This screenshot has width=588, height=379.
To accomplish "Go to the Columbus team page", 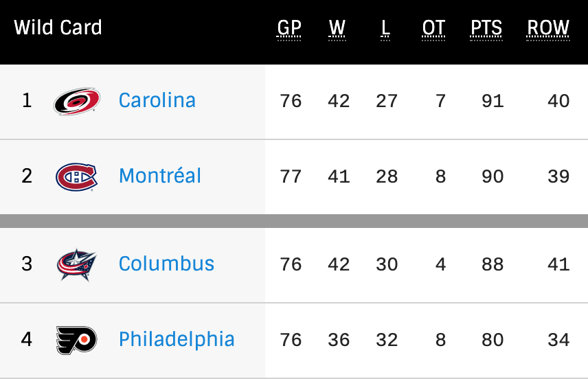I will coord(166,264).
